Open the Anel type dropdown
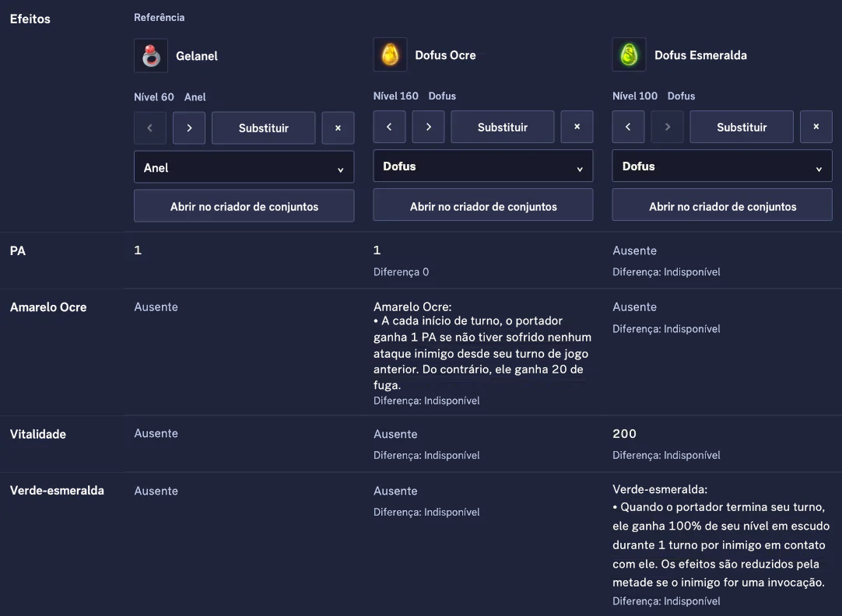 244,167
